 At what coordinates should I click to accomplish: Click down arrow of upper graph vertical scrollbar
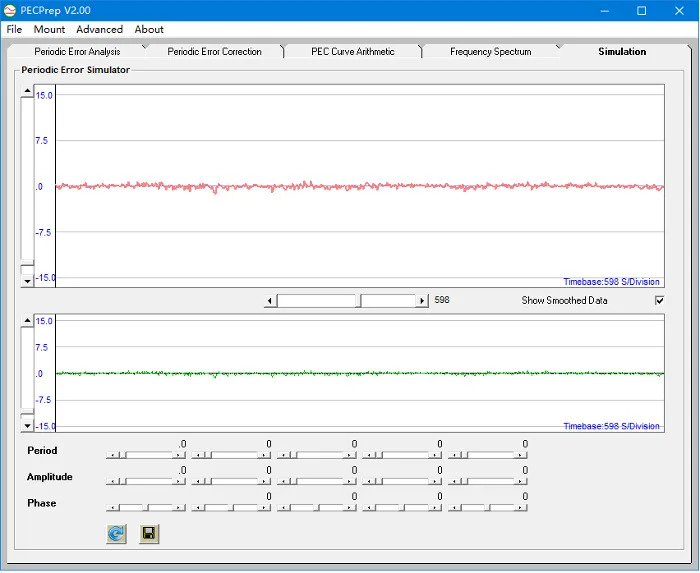pos(28,282)
